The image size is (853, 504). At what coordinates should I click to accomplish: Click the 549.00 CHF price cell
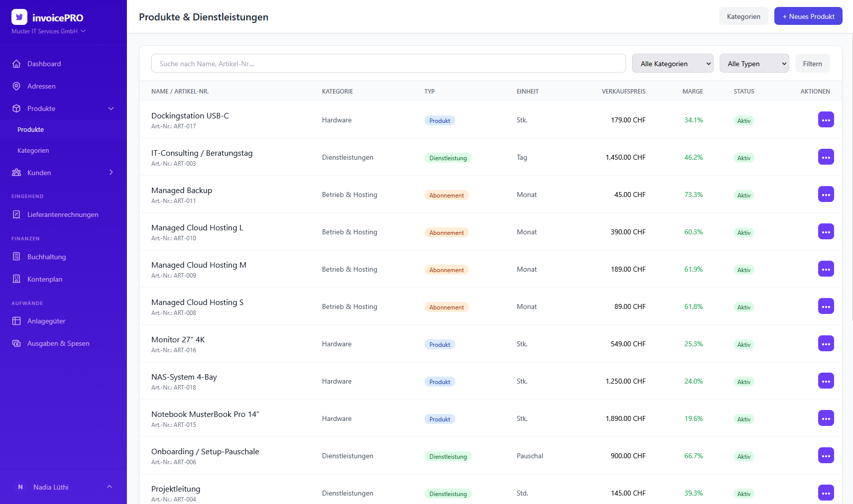(x=628, y=344)
